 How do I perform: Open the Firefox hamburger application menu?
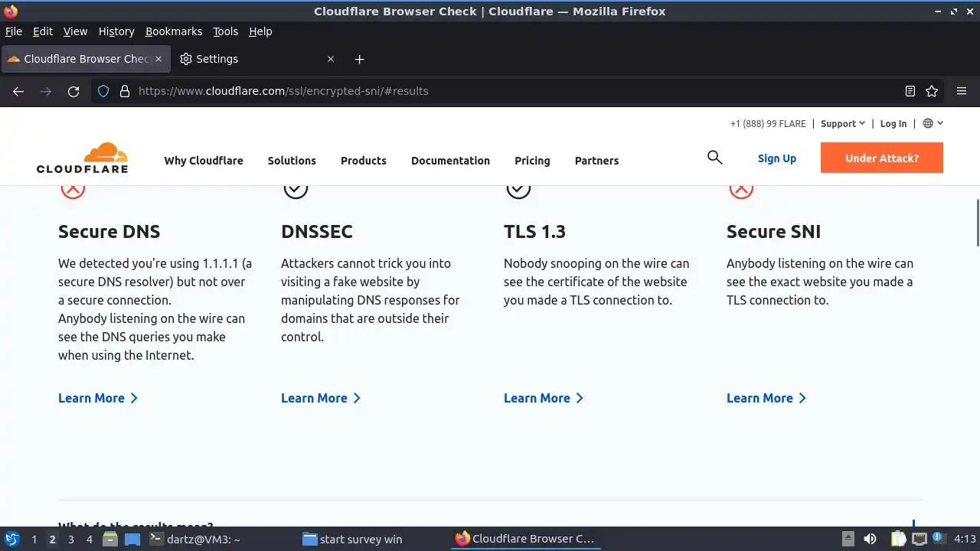962,91
